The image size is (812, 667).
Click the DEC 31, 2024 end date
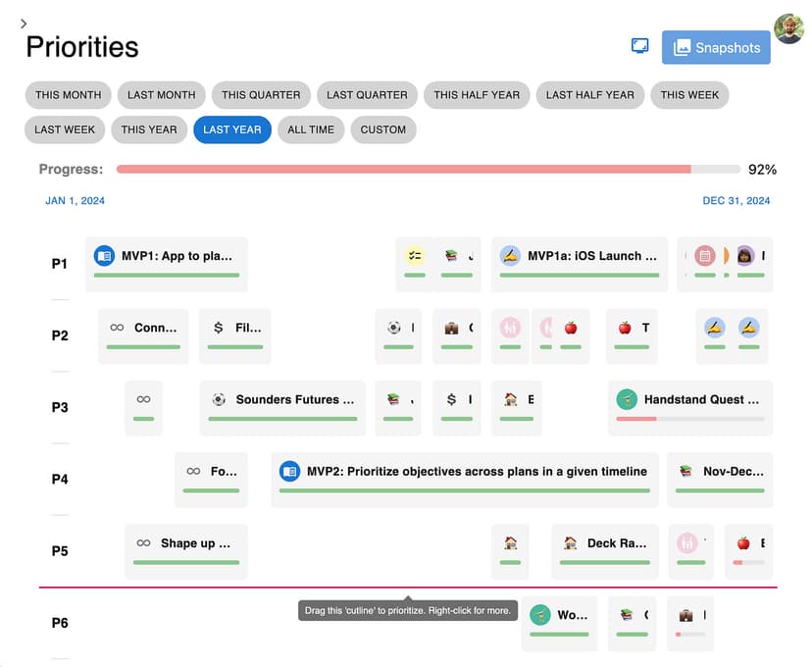coord(736,201)
